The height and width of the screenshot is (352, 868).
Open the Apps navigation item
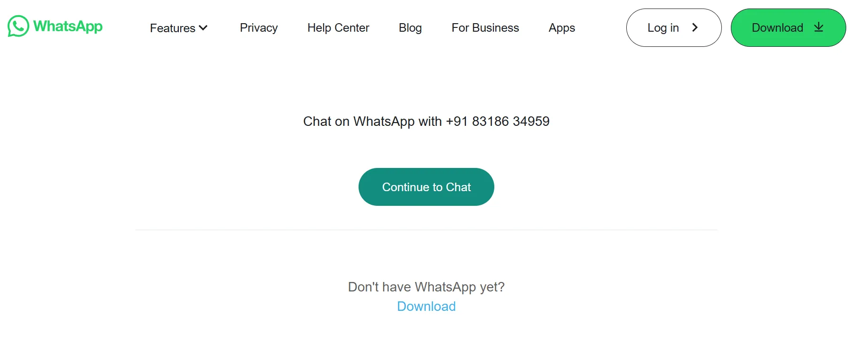562,28
